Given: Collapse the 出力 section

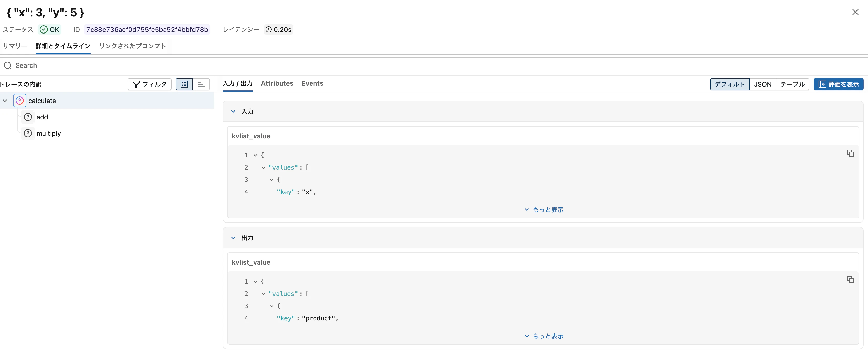Looking at the screenshot, I should pyautogui.click(x=233, y=238).
